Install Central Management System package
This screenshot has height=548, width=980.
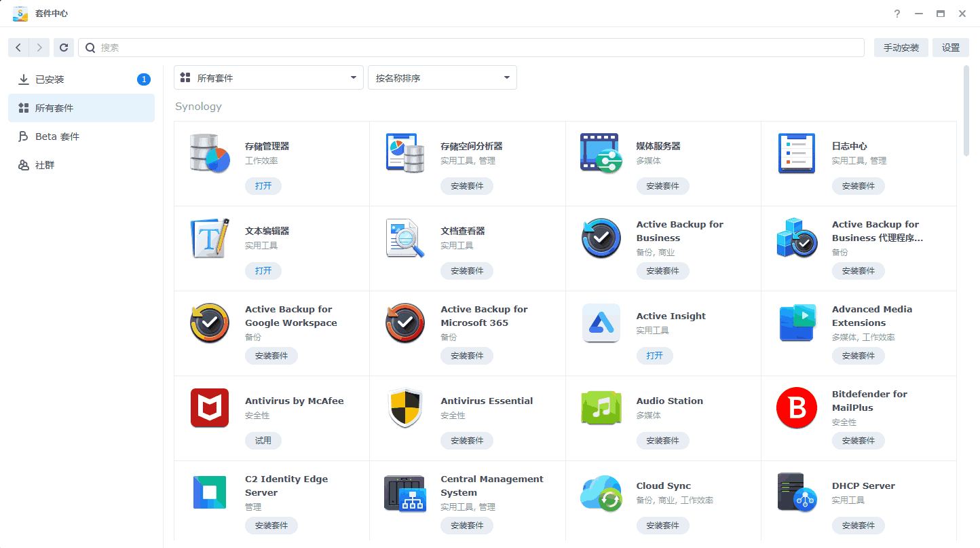tap(467, 526)
